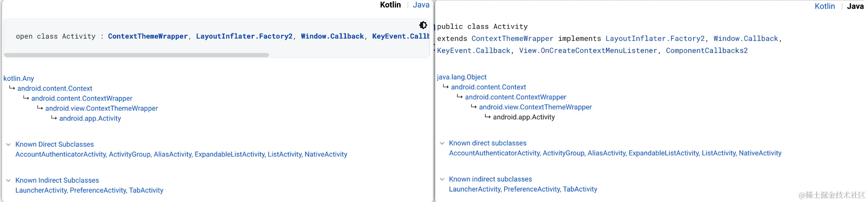Click LayoutInflater.Factory2 in Java declaration
The image size is (868, 202).
pos(655,39)
